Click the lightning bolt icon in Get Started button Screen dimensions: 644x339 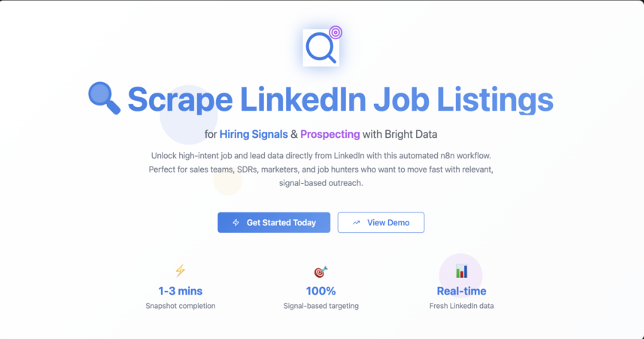point(235,222)
